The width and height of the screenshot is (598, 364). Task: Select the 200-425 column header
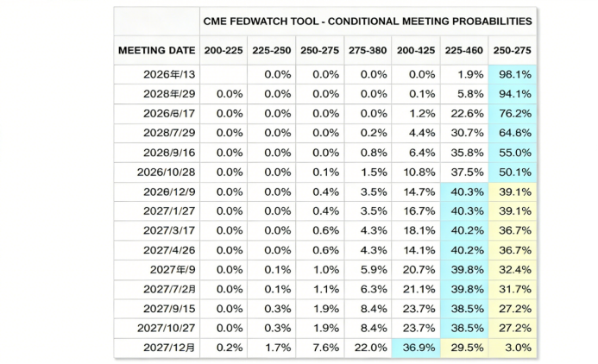pos(416,51)
